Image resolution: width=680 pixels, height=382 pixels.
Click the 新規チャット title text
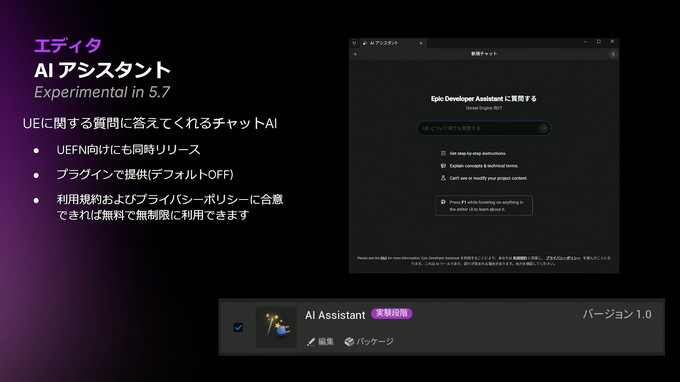[x=484, y=54]
